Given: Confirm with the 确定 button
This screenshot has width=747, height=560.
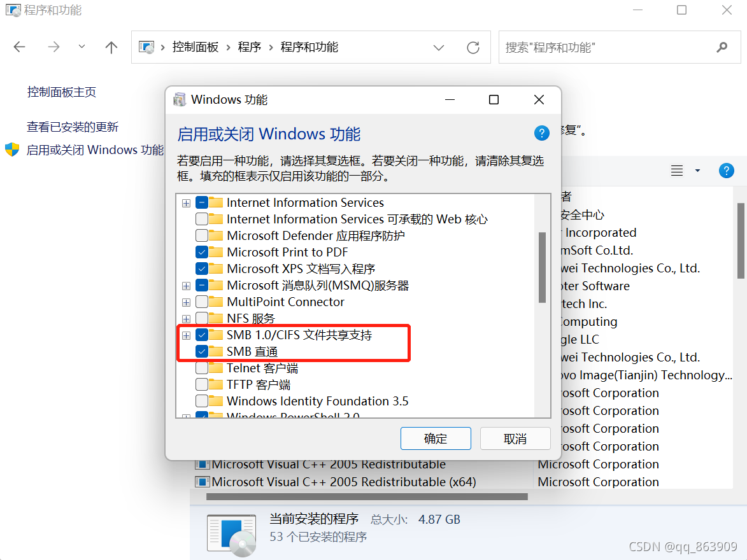Looking at the screenshot, I should point(436,438).
